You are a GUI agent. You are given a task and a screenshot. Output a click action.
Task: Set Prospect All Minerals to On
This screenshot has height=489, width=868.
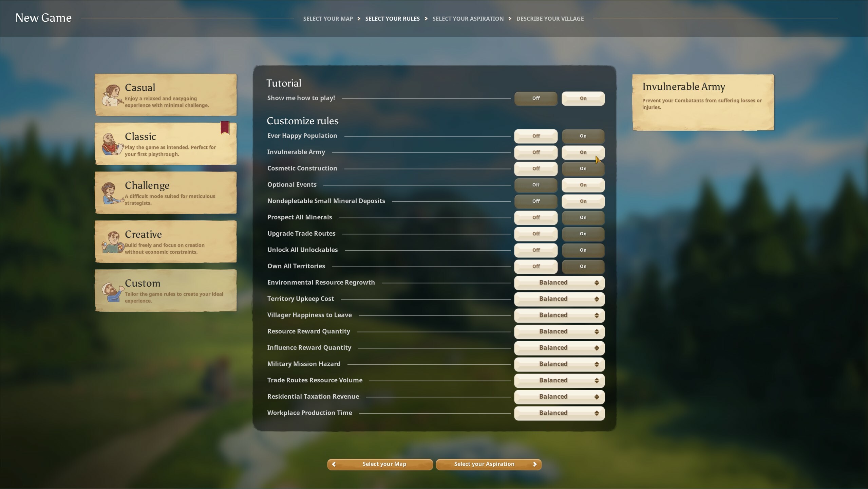pos(583,218)
